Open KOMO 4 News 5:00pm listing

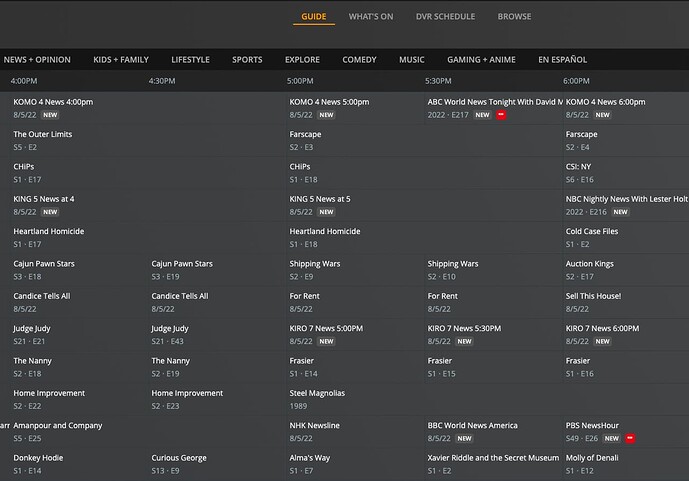[x=355, y=108]
